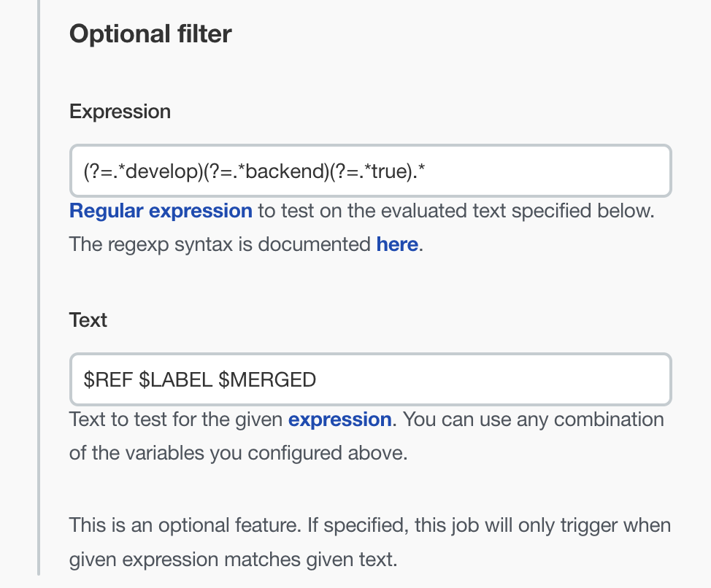Place cursor on $LABEL in Text field
The width and height of the screenshot is (711, 588).
click(x=176, y=379)
